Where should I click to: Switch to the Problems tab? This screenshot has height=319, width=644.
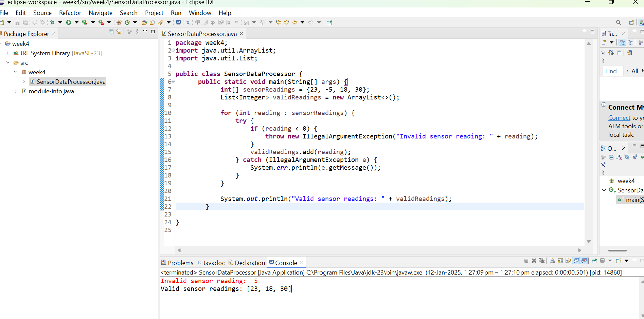click(x=177, y=263)
